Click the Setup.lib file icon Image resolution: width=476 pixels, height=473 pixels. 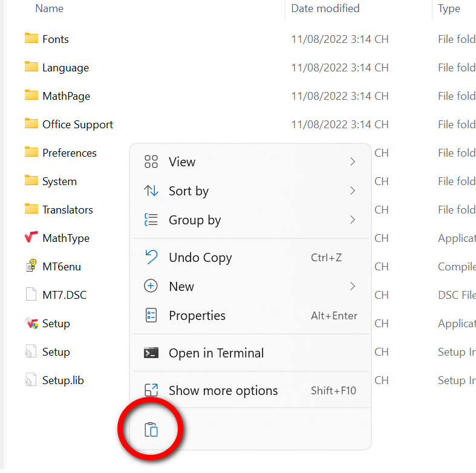tap(30, 380)
